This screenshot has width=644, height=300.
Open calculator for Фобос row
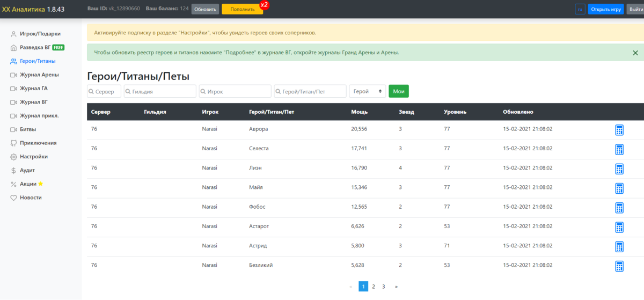tap(619, 208)
